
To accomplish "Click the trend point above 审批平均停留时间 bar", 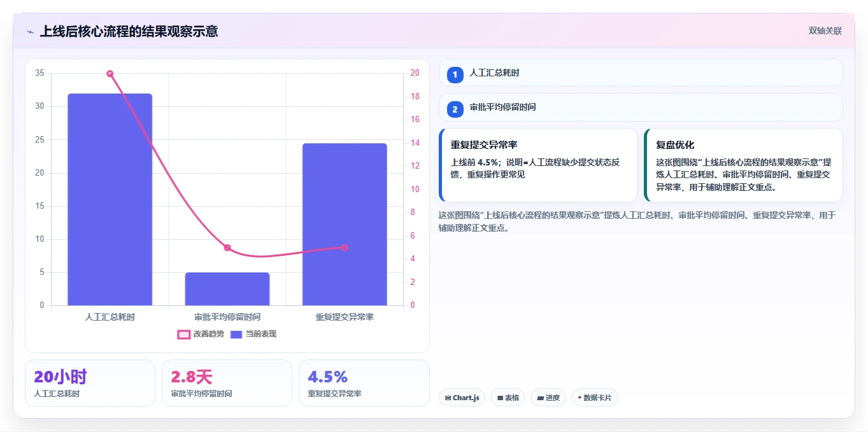I will pos(227,247).
